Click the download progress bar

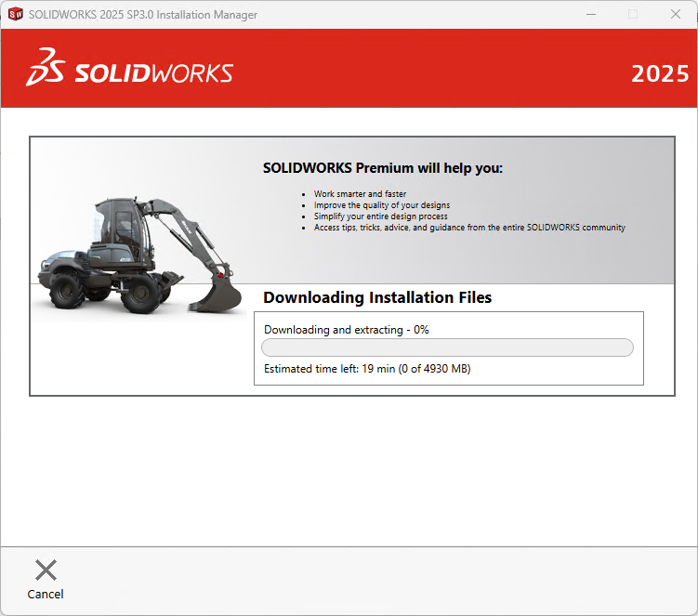pyautogui.click(x=447, y=347)
